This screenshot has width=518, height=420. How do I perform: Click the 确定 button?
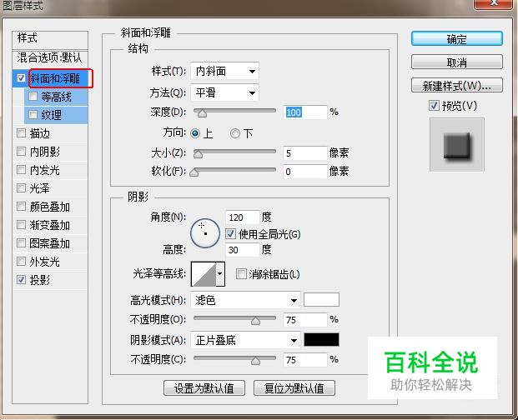457,39
